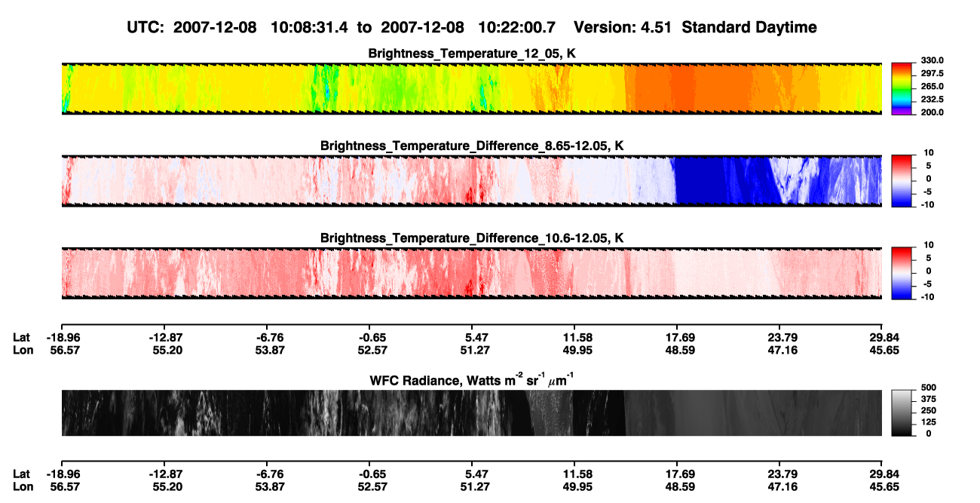
Task: Click the end time 10:22:00.7 in header
Action: pos(516,27)
